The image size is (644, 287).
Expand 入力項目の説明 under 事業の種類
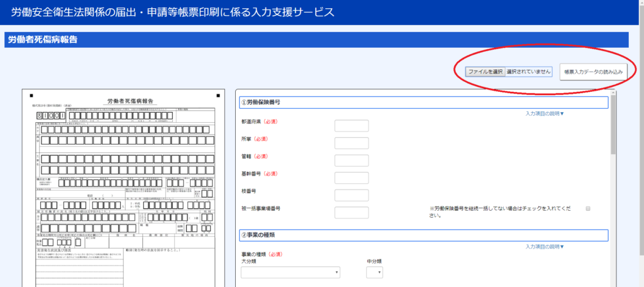pos(545,247)
